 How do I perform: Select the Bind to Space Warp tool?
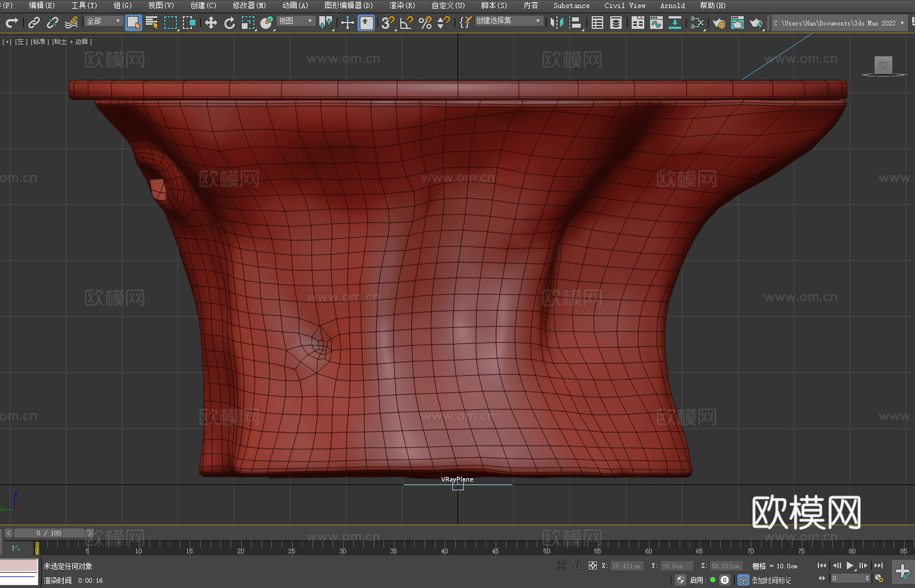[x=71, y=23]
